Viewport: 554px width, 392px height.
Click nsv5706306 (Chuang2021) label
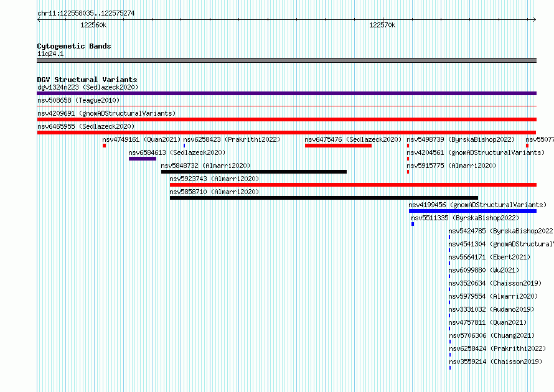tap(492, 335)
